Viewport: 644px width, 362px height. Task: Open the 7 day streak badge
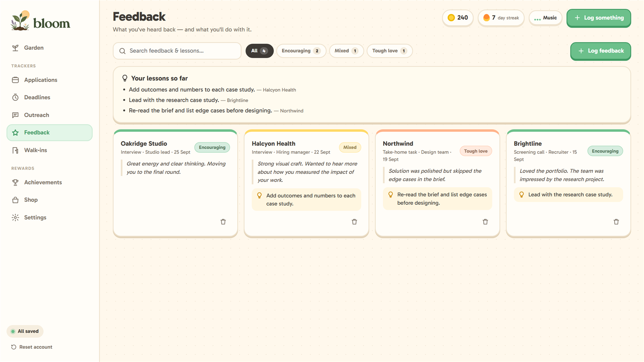[x=501, y=18]
